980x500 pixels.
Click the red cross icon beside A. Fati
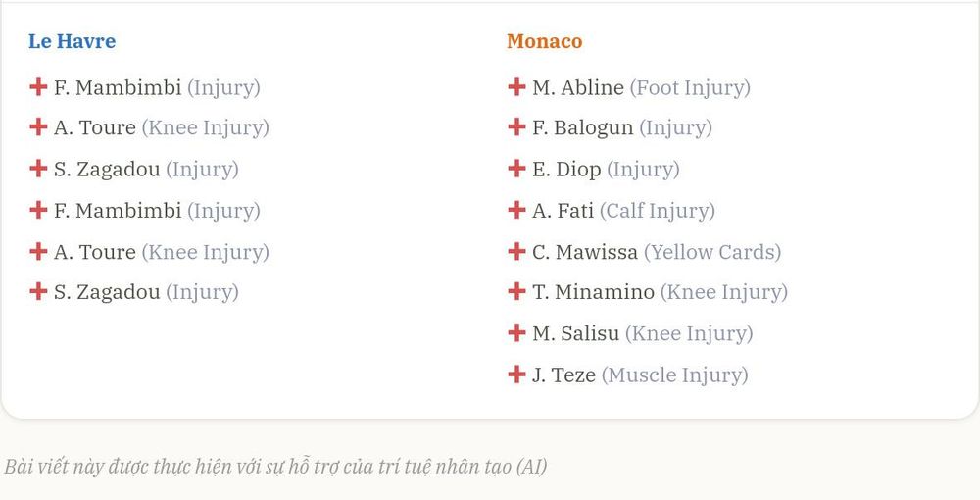(516, 210)
